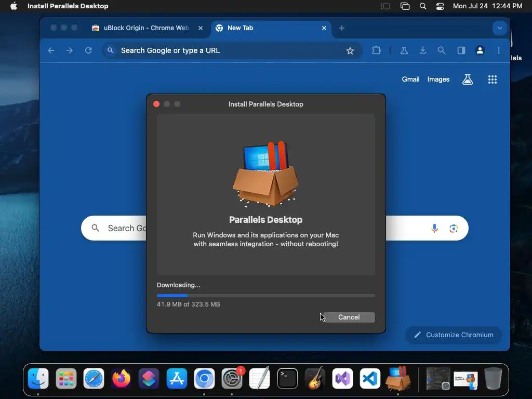Launch Safari from the Dock
The width and height of the screenshot is (532, 399).
tap(94, 378)
